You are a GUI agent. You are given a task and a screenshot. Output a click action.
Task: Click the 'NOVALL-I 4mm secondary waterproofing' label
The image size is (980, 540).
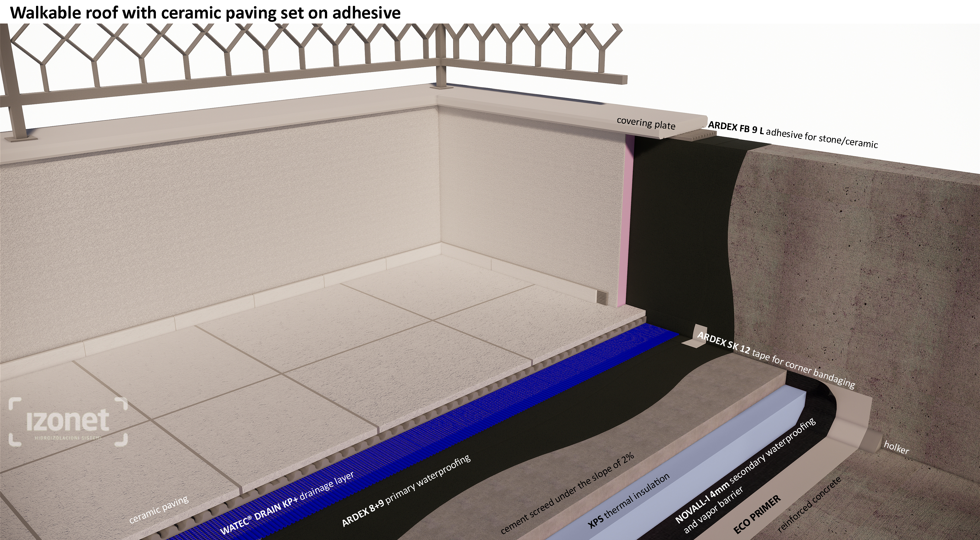(745, 470)
